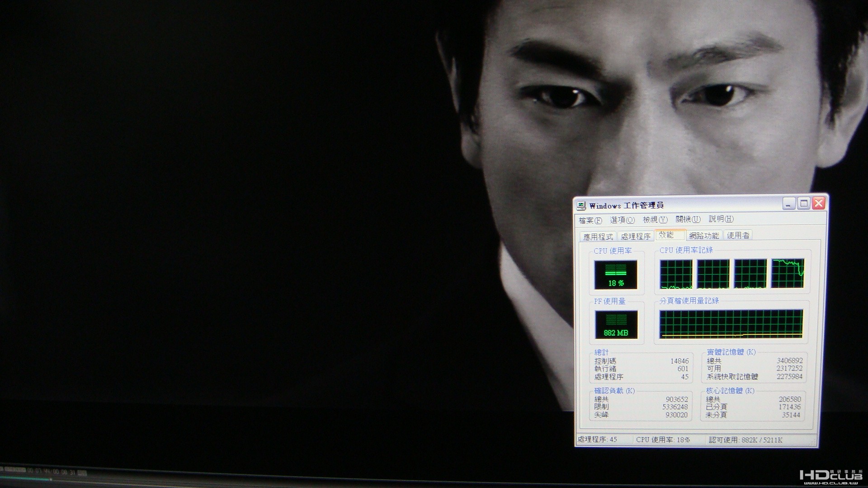Click status bar text 處理程序: 45
This screenshot has width=868, height=488.
[597, 439]
